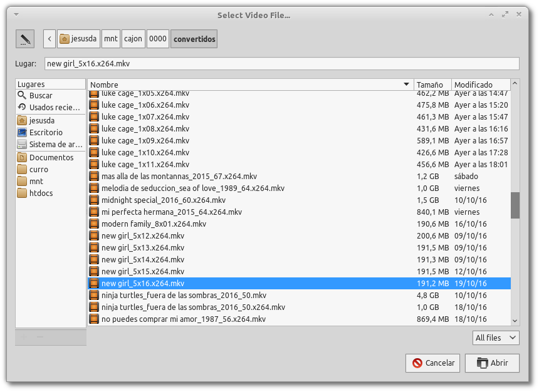Click the back chevron in the breadcrumb bar
Screen dimensions: 539x392
click(x=49, y=38)
